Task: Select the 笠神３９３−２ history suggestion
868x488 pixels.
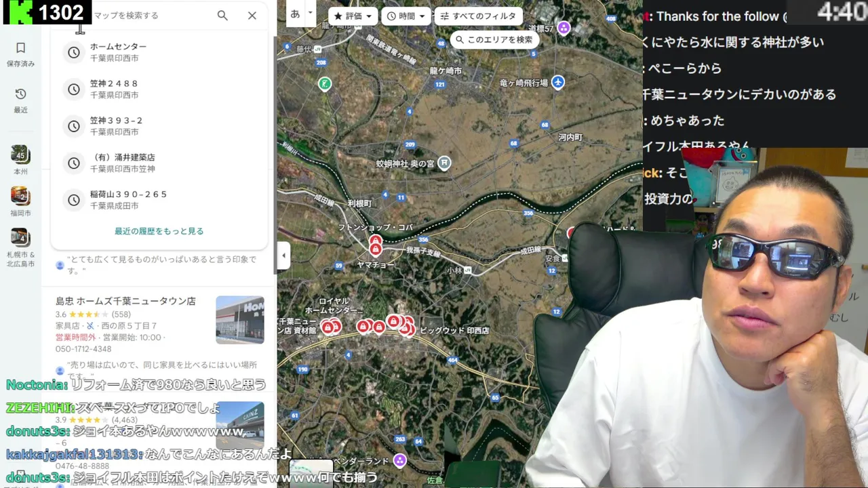Action: 159,126
